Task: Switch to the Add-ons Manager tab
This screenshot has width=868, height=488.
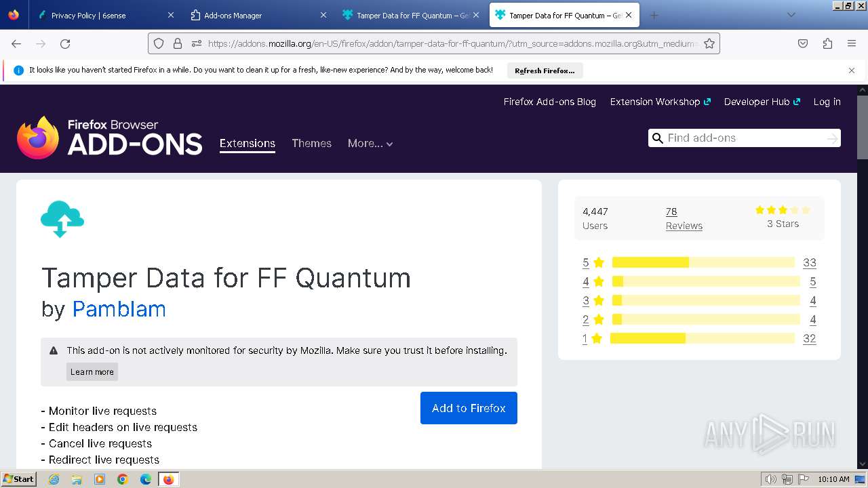Action: [x=257, y=15]
